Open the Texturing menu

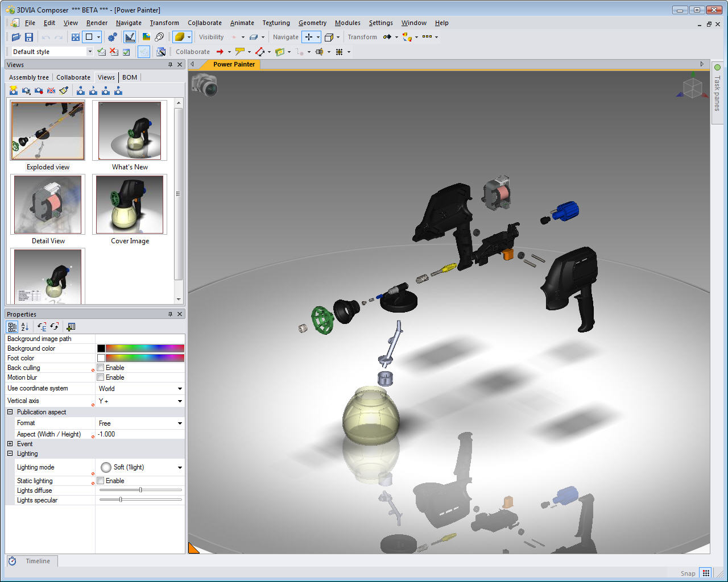[276, 23]
